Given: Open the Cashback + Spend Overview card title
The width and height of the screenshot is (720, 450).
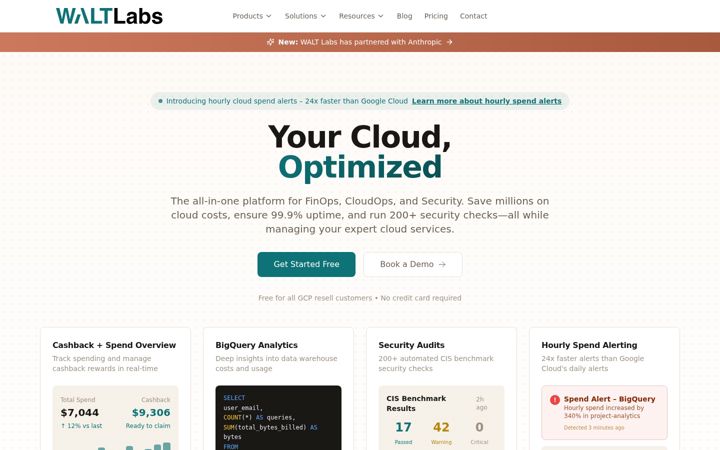Looking at the screenshot, I should 114,345.
